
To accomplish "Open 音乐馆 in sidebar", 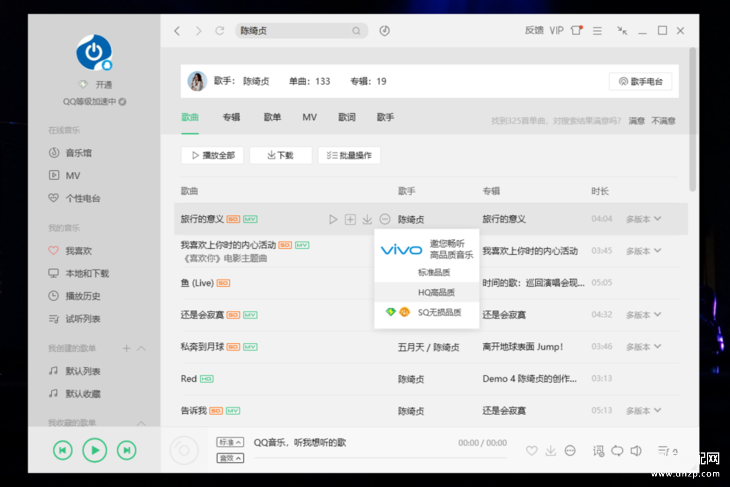I will 71,153.
